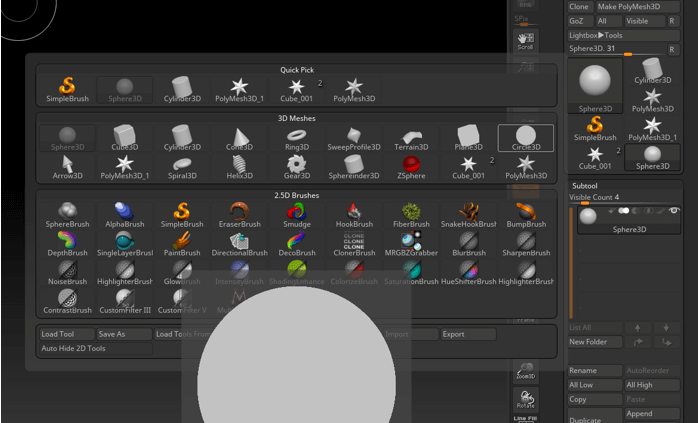Pick the SnakeHookBrush tool
Viewport: 698px width, 423px height.
click(469, 216)
